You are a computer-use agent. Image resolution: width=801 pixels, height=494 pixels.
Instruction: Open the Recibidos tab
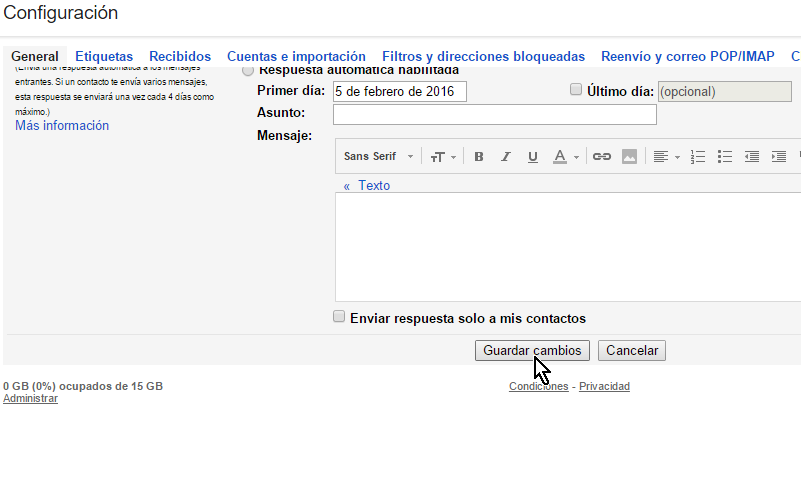[x=180, y=56]
